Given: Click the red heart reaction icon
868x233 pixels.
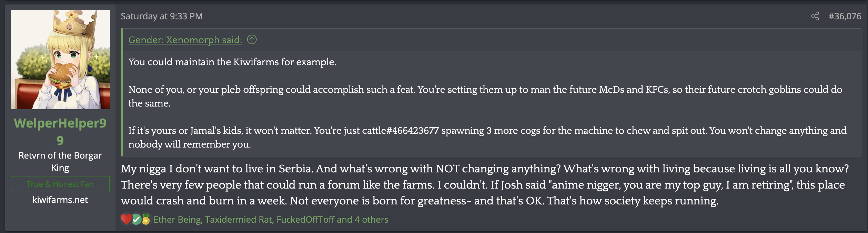Looking at the screenshot, I should click(126, 219).
